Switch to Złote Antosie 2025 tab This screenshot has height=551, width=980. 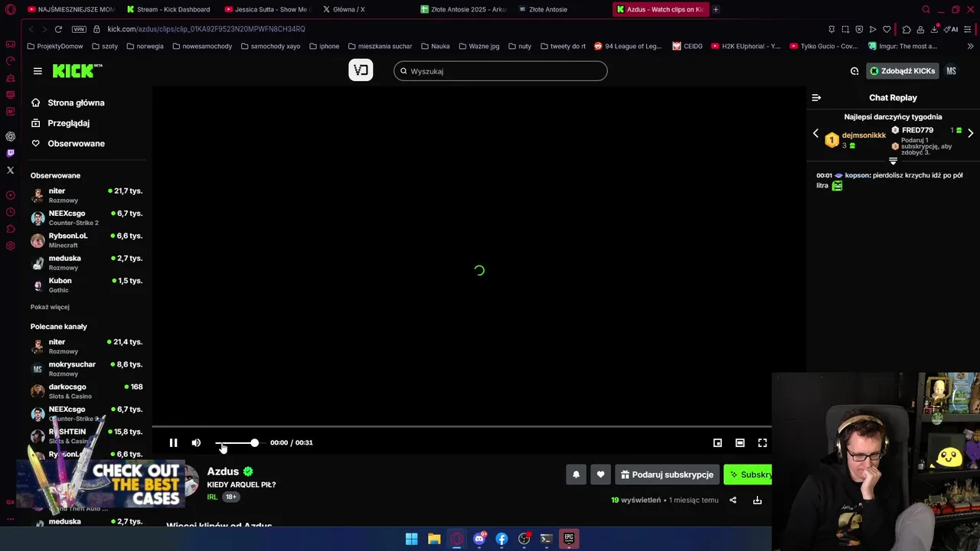click(465, 9)
